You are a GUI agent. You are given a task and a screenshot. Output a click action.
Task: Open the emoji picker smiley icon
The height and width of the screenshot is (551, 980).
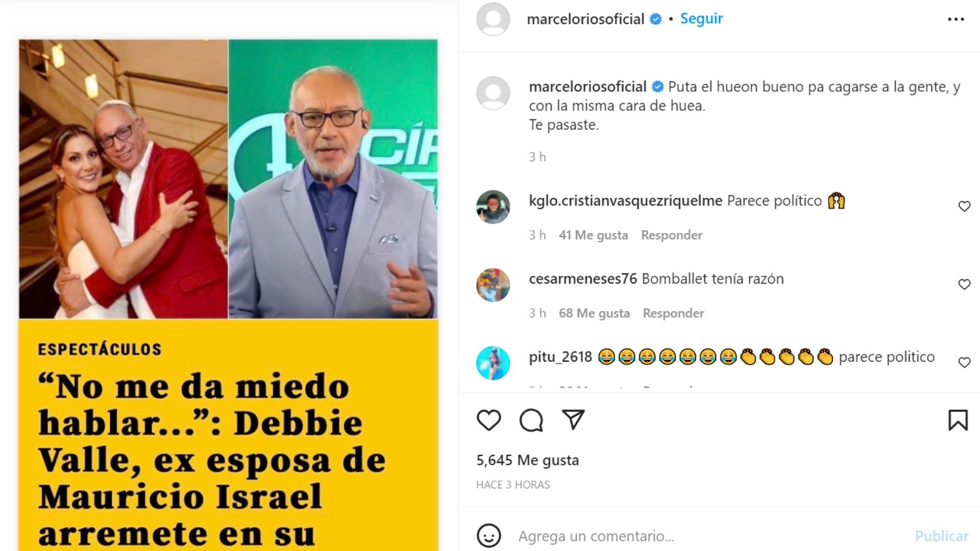[x=488, y=536]
